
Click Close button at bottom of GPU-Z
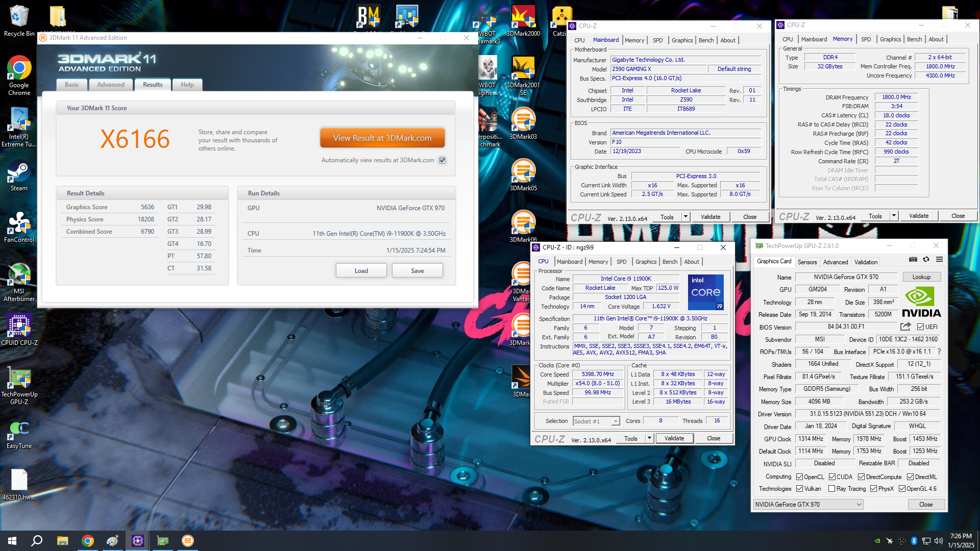tap(926, 505)
